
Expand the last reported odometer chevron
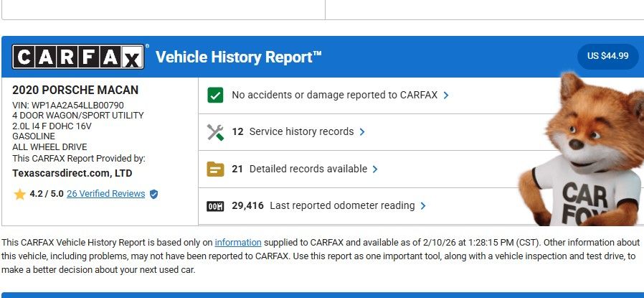click(x=423, y=206)
